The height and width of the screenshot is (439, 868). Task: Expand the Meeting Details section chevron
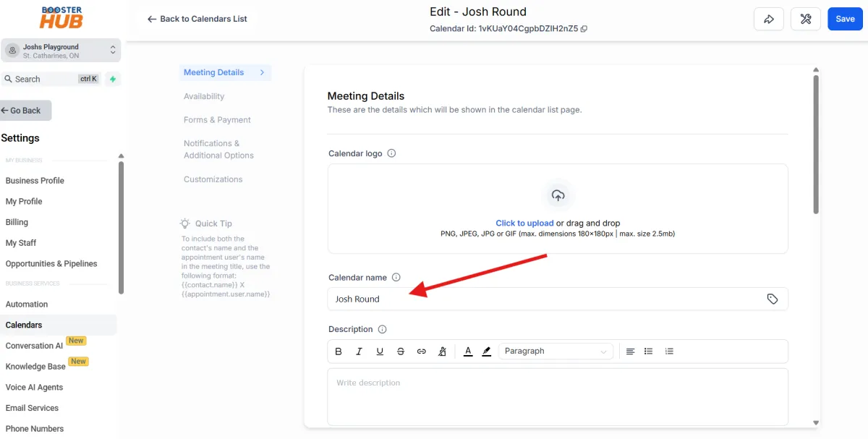coord(263,72)
